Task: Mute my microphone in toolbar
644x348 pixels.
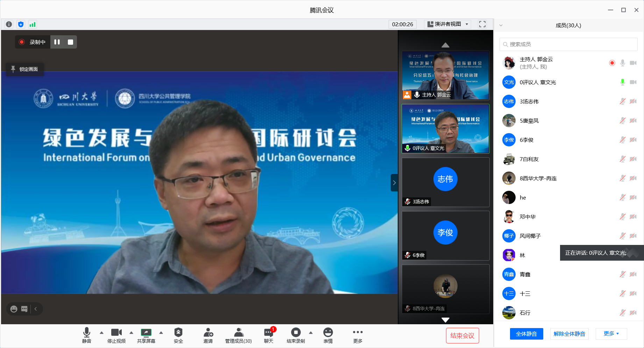Action: (86, 335)
